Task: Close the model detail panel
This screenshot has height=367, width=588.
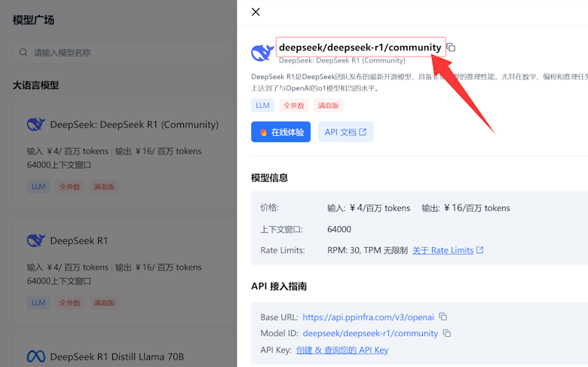Action: [256, 12]
